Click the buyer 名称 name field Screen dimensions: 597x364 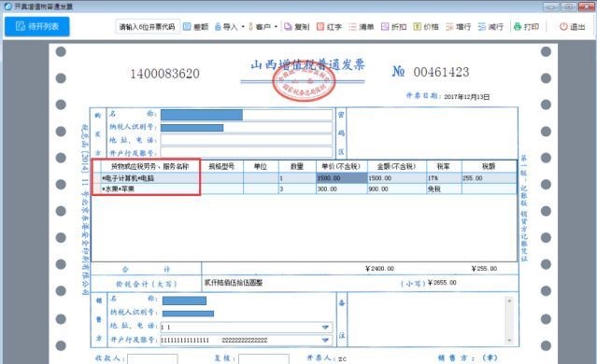click(x=247, y=115)
